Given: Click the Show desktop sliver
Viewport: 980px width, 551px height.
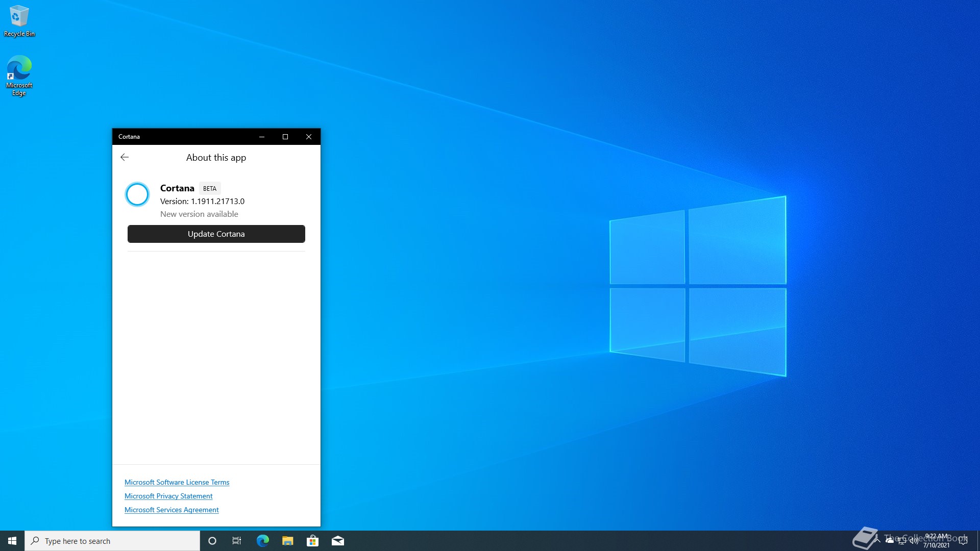Looking at the screenshot, I should tap(978, 541).
